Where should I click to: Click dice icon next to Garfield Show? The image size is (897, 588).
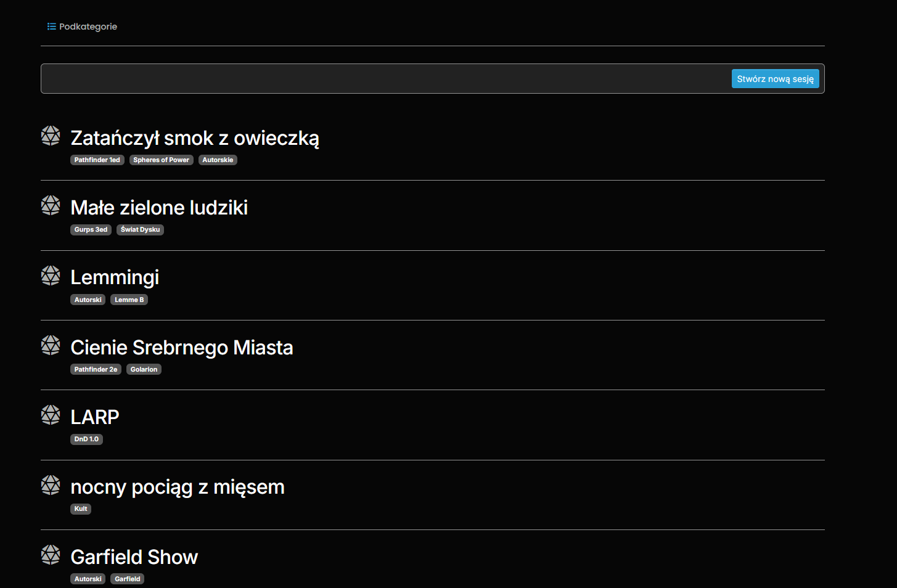tap(51, 555)
